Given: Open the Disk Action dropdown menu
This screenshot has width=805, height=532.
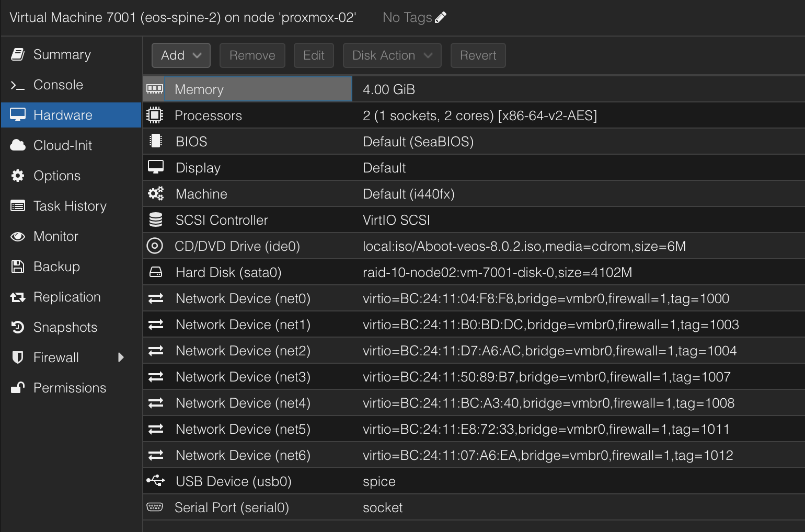Looking at the screenshot, I should point(392,55).
